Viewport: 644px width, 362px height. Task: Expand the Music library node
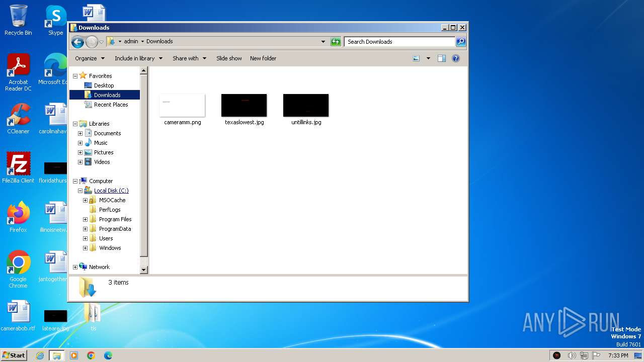[80, 143]
